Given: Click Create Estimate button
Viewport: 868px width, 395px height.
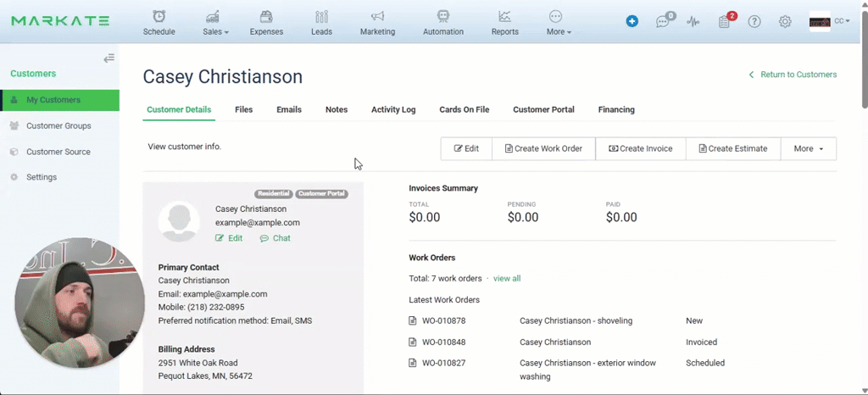Looking at the screenshot, I should coord(733,149).
